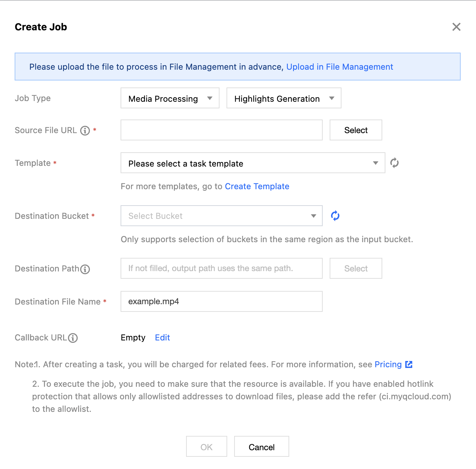Open the Media Processing job type dropdown

click(170, 98)
